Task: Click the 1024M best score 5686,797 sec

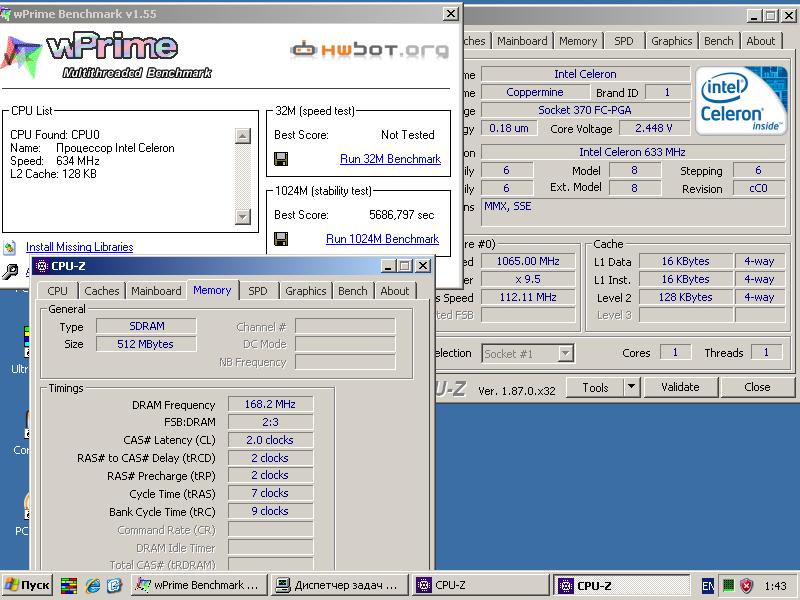Action: coord(402,215)
